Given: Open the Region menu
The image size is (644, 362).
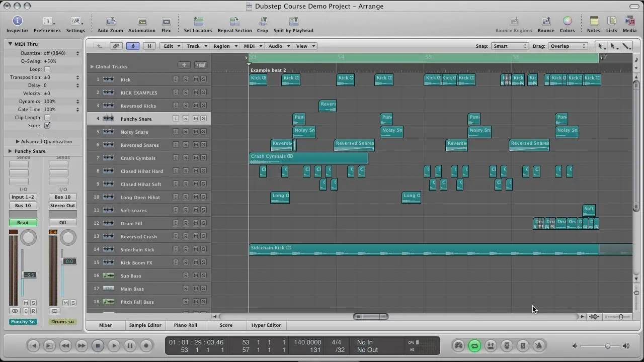Looking at the screenshot, I should 225,46.
